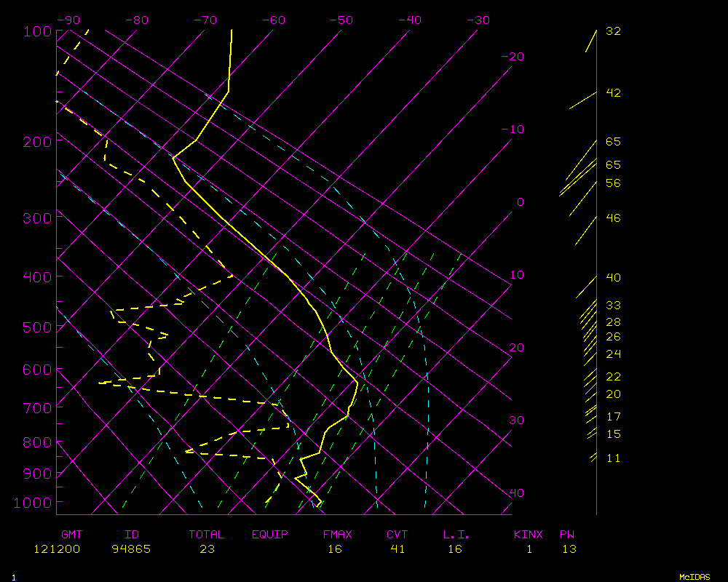728x582 pixels.
Task: Click the KINX header label
Action: (529, 535)
